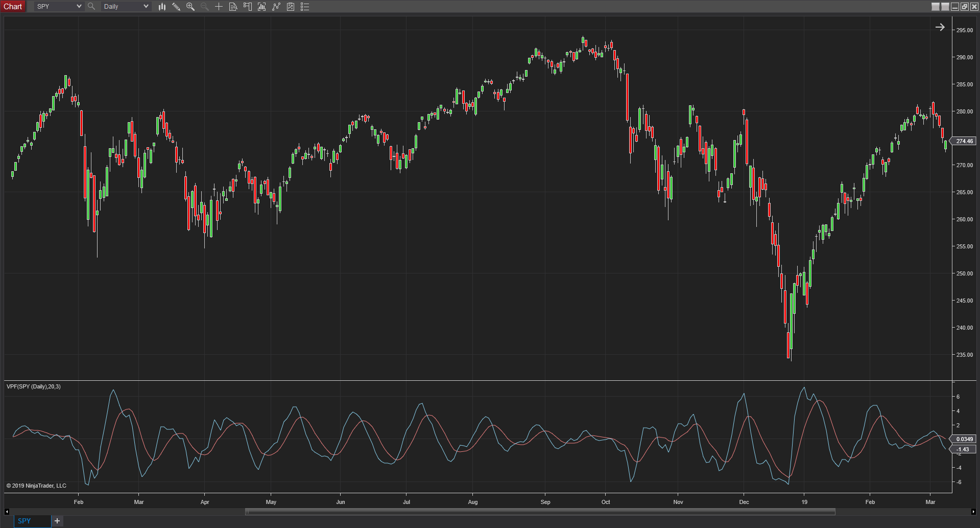Click the indicator axis label 6

pos(958,397)
